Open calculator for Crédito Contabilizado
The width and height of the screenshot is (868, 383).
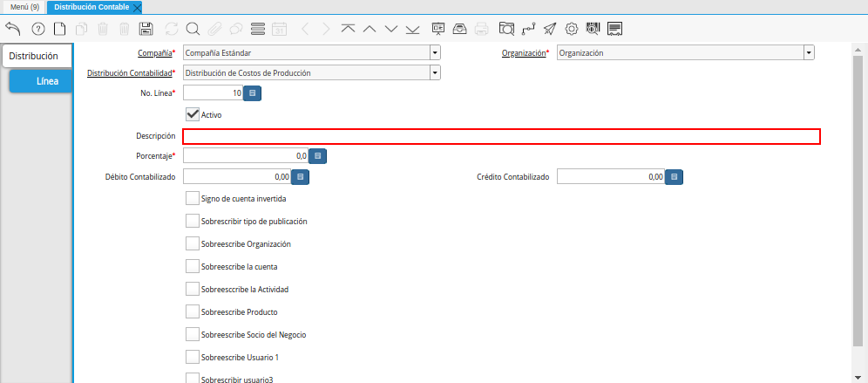point(675,177)
